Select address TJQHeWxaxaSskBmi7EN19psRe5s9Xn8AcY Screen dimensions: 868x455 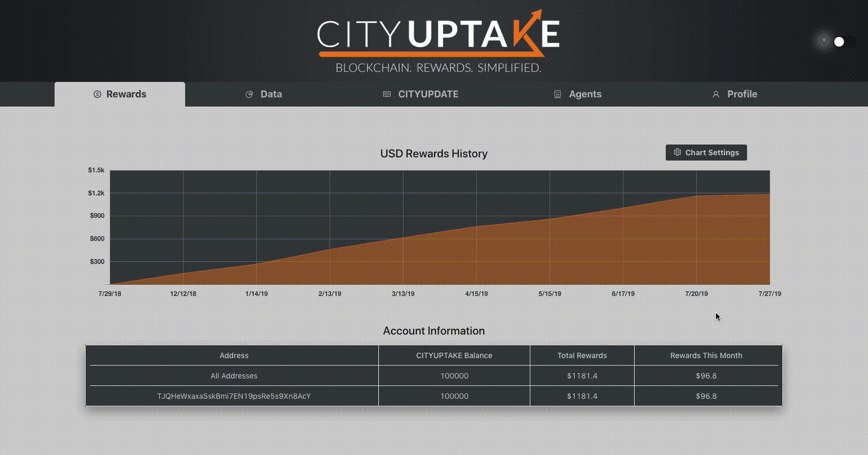tap(234, 396)
